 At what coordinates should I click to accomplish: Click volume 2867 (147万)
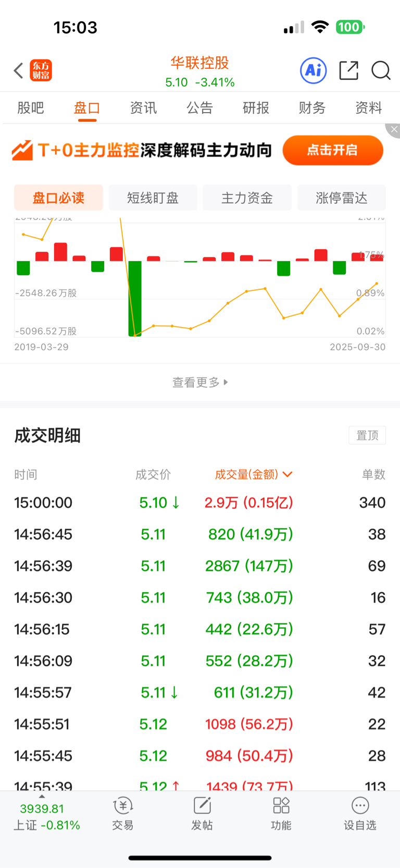pos(249,566)
